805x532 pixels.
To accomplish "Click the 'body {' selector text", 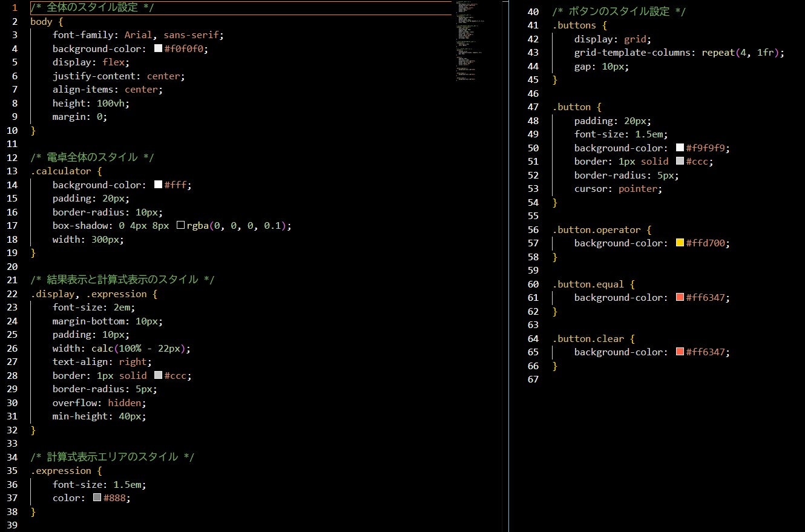I will click(x=47, y=22).
